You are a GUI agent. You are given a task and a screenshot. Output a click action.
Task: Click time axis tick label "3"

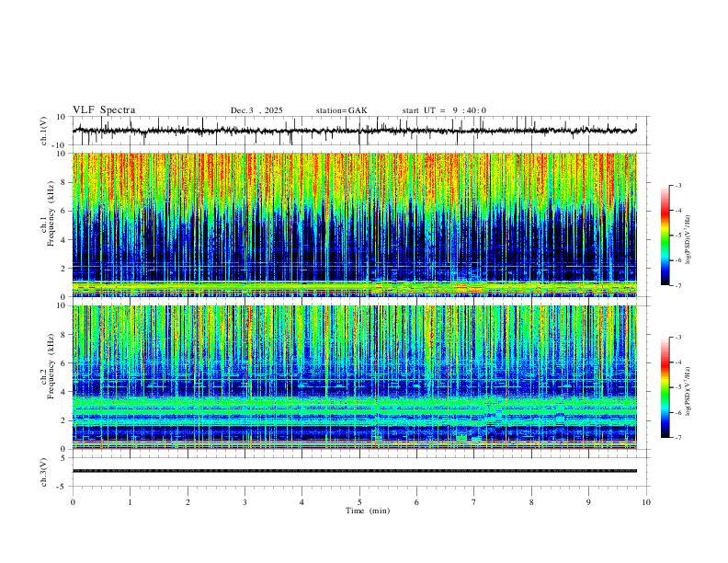click(x=245, y=502)
